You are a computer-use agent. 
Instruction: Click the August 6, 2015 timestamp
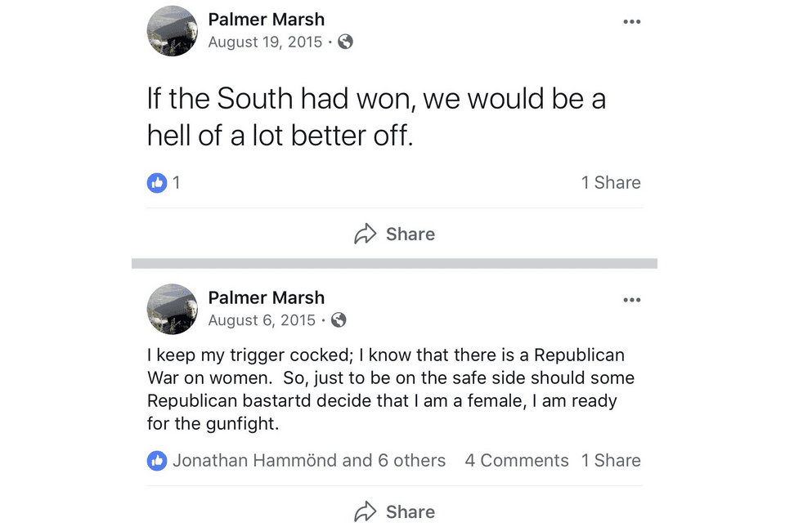[261, 320]
